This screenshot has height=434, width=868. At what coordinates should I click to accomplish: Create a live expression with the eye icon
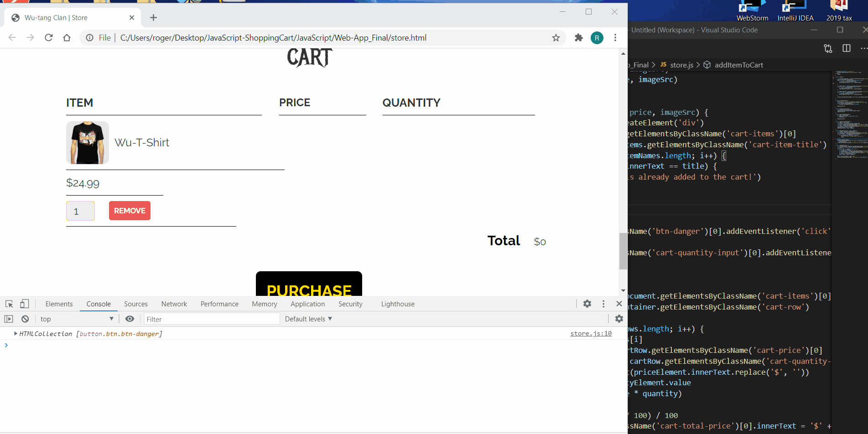130,319
